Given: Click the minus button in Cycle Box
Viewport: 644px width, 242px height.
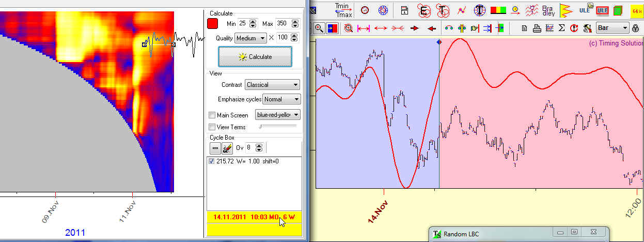Looking at the screenshot, I should [215, 148].
